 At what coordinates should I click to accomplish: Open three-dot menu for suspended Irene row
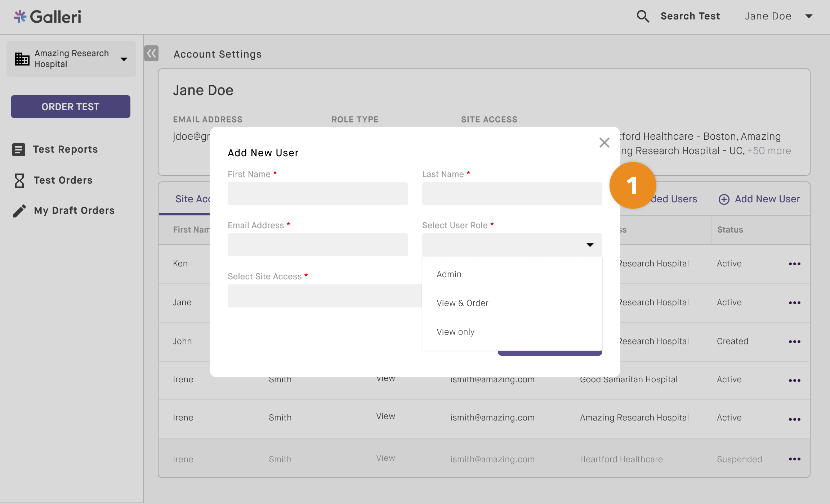pos(794,459)
